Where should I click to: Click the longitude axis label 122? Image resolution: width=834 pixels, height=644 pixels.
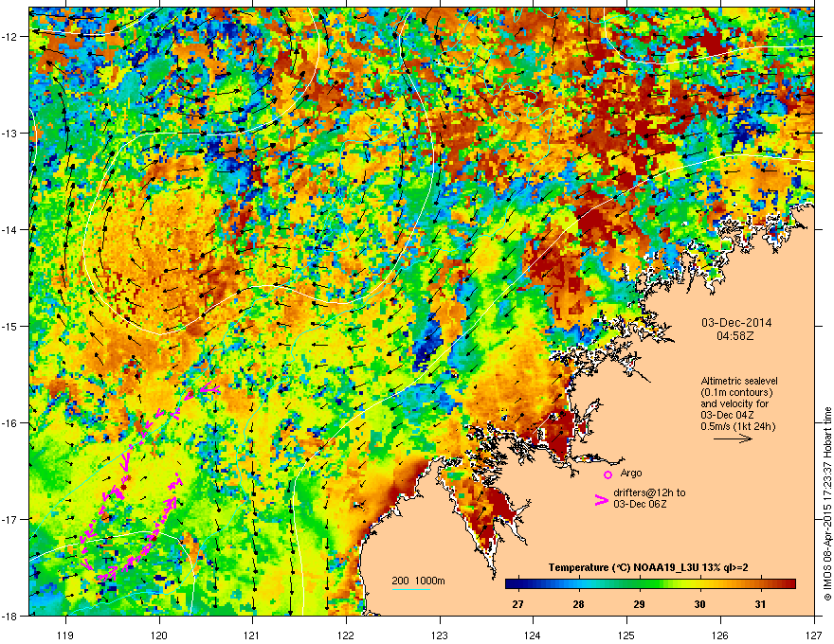(346, 635)
